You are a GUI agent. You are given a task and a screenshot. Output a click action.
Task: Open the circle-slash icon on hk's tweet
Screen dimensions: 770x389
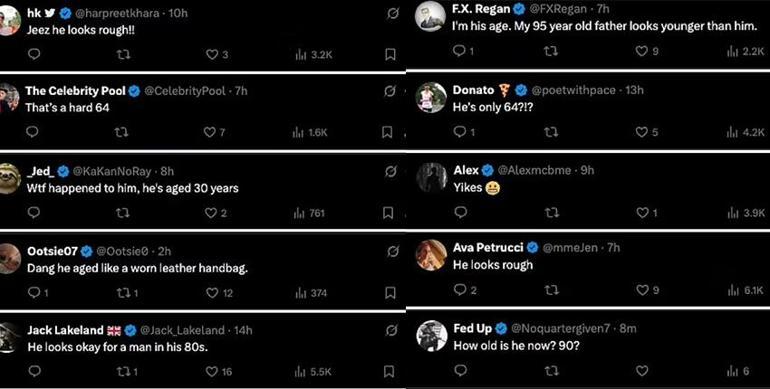tap(392, 14)
